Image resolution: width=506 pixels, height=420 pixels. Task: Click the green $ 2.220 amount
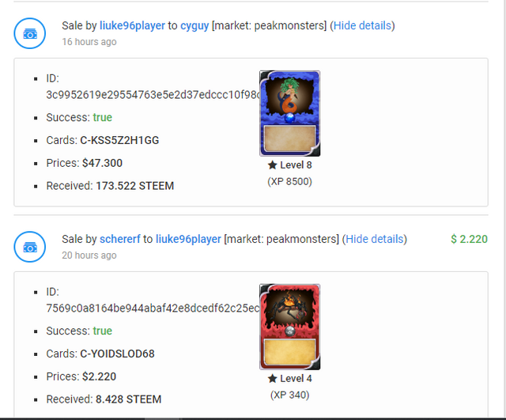[469, 239]
